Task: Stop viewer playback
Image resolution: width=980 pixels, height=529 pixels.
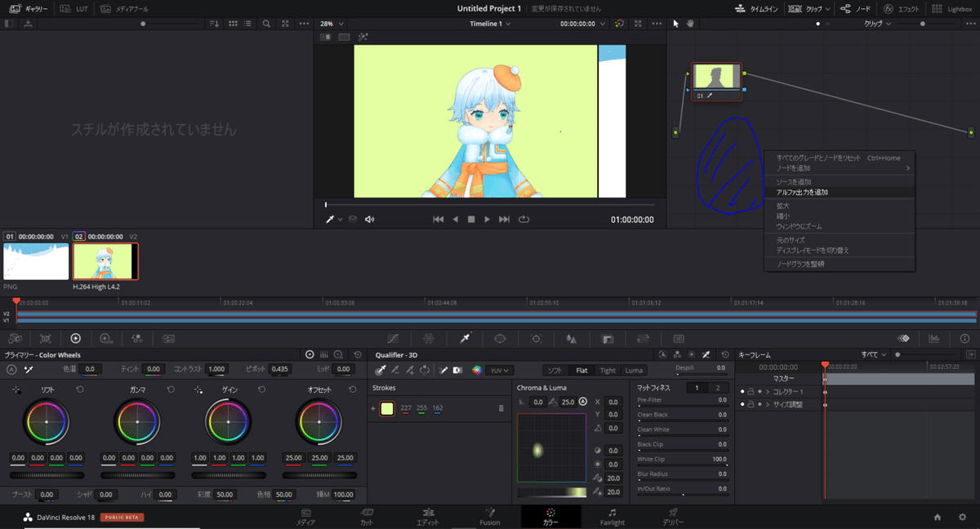Action: pos(471,219)
